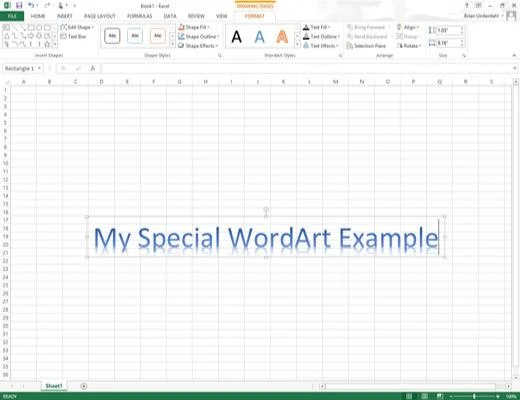Click the zoom in plus button
The width and height of the screenshot is (520, 400).
coord(498,396)
